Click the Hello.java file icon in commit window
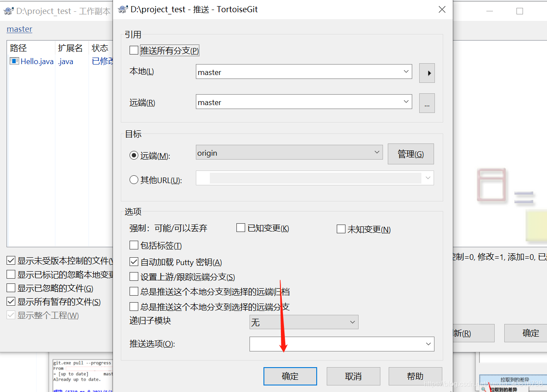Viewport: 547px width, 392px height. point(14,61)
